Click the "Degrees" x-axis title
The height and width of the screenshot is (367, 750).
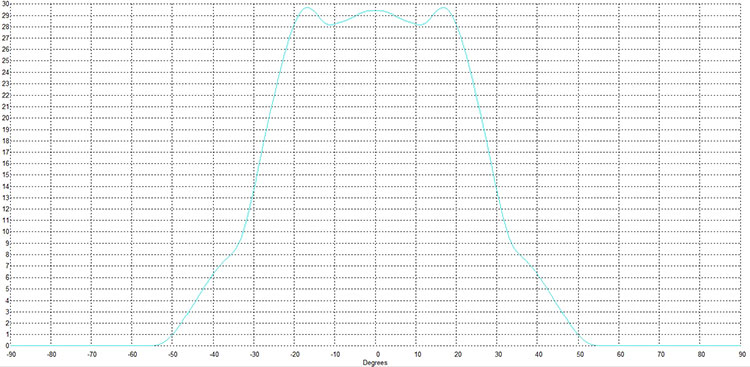(x=375, y=363)
